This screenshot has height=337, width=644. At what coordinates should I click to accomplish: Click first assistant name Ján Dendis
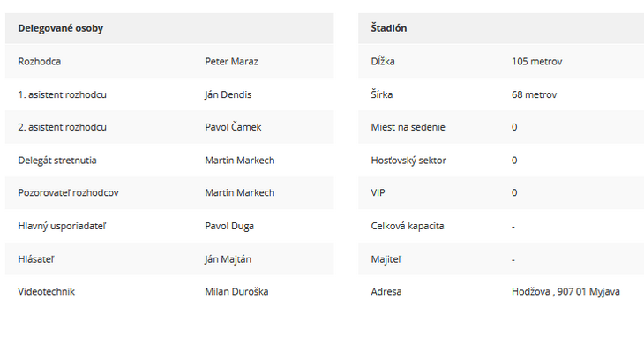click(228, 94)
